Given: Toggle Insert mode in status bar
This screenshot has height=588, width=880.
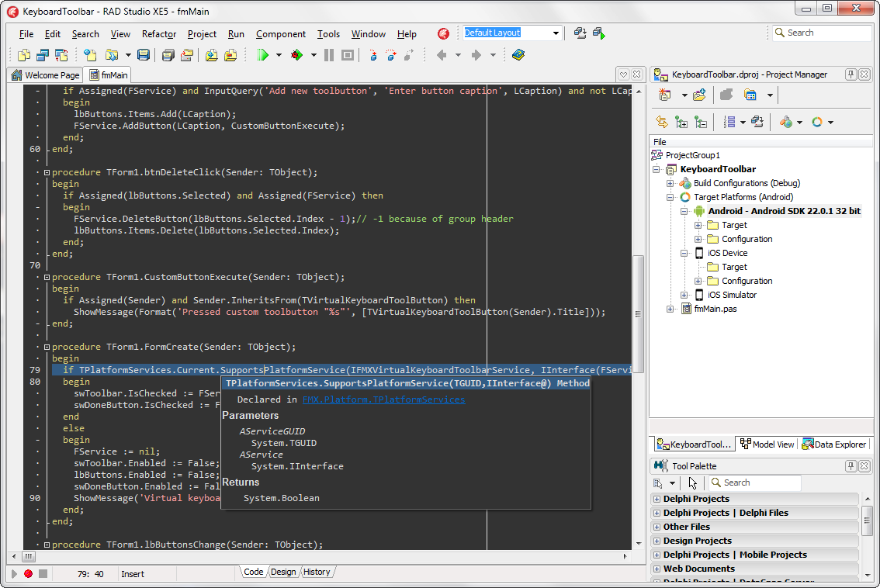Looking at the screenshot, I should tap(133, 574).
